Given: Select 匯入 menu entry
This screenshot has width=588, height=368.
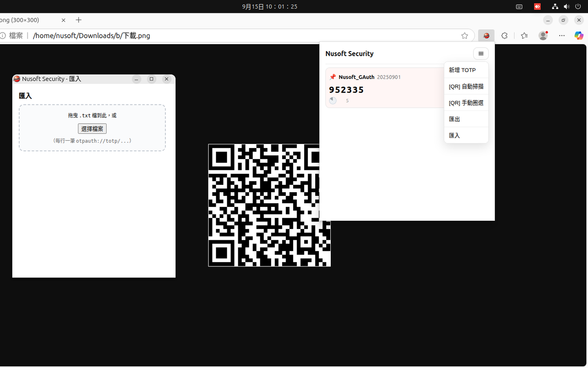Looking at the screenshot, I should coord(466,135).
